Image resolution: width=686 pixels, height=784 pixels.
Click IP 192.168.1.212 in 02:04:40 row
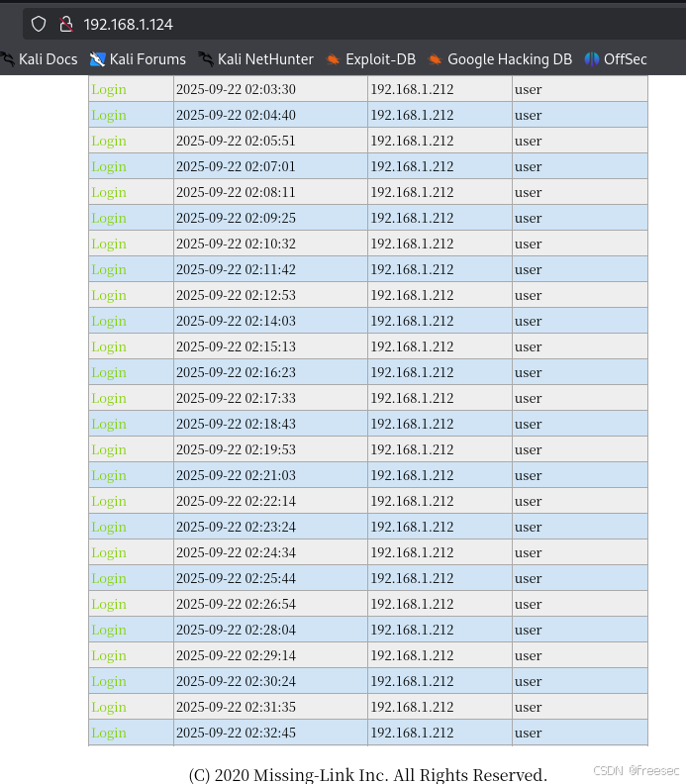click(412, 115)
